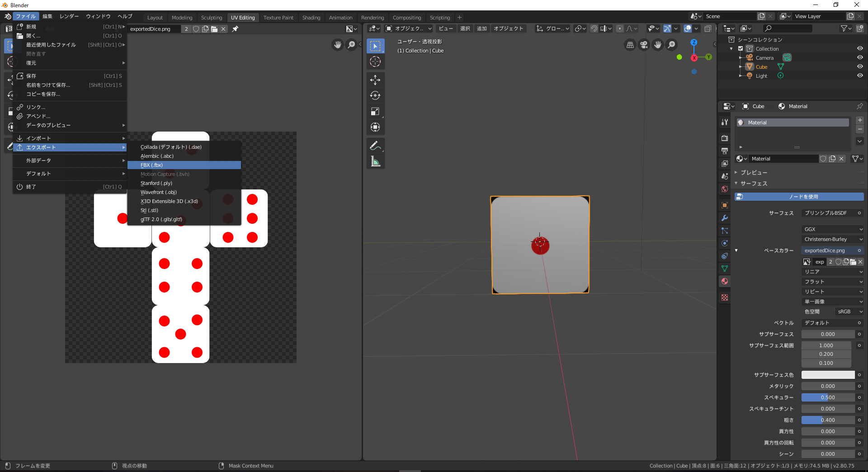
Task: Select the Move tool in the viewport toolbar
Action: click(375, 80)
